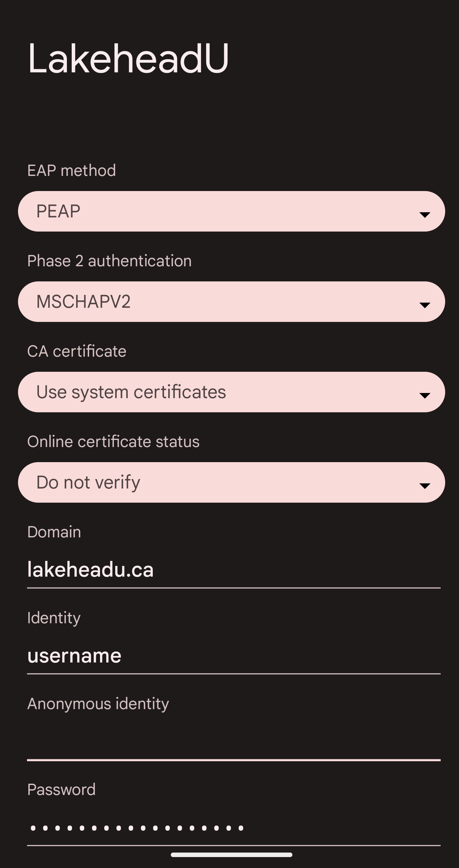
Task: Tap the CA certificate label
Action: click(x=77, y=351)
